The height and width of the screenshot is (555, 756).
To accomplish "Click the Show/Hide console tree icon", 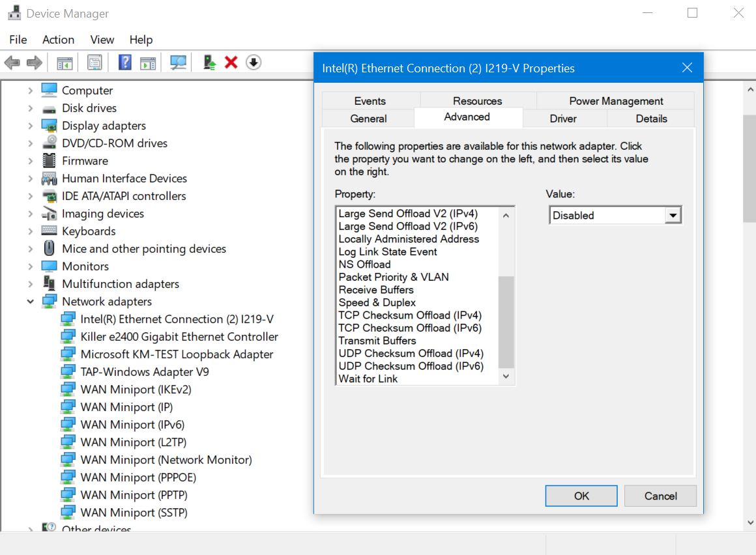I will tap(65, 63).
